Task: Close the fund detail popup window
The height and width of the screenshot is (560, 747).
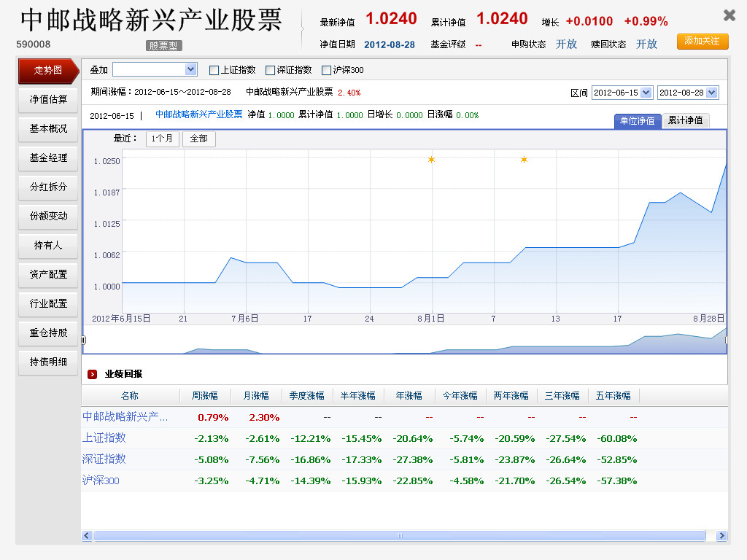Action: coord(729,15)
